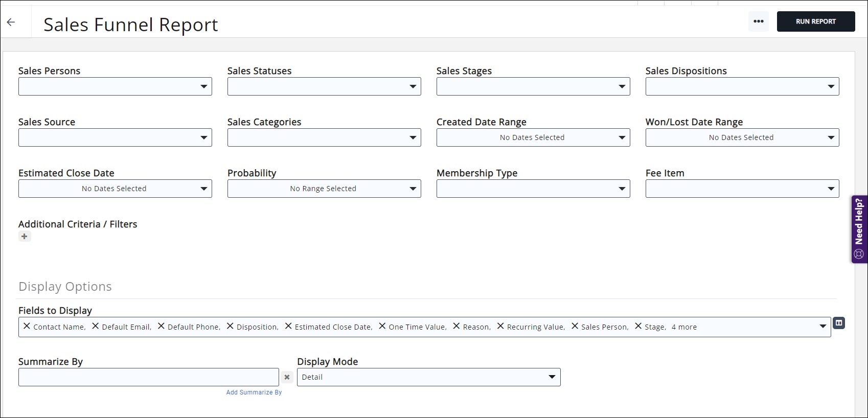Open the field picker icon beside Fields to Display
Screen dimensions: 868x418
838,323
